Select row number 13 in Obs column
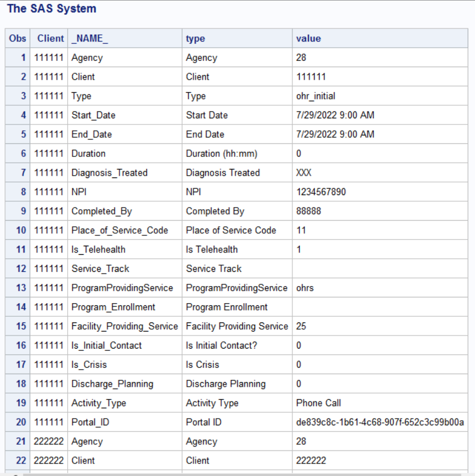The width and height of the screenshot is (475, 476). (21, 288)
